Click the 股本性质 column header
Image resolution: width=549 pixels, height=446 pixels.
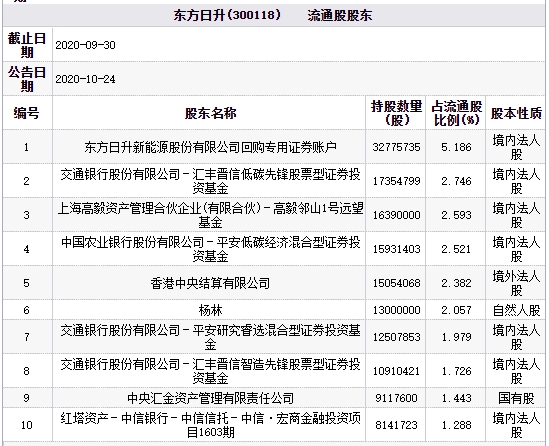[516, 113]
